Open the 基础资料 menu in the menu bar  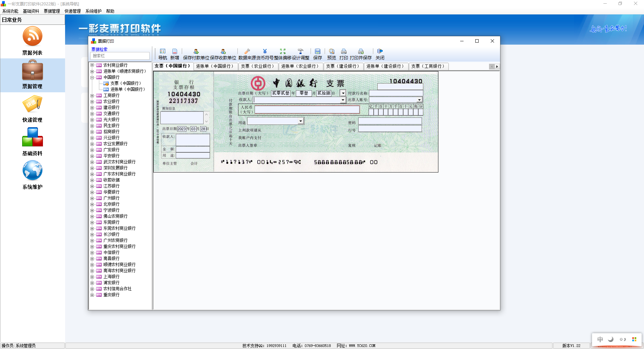click(31, 11)
